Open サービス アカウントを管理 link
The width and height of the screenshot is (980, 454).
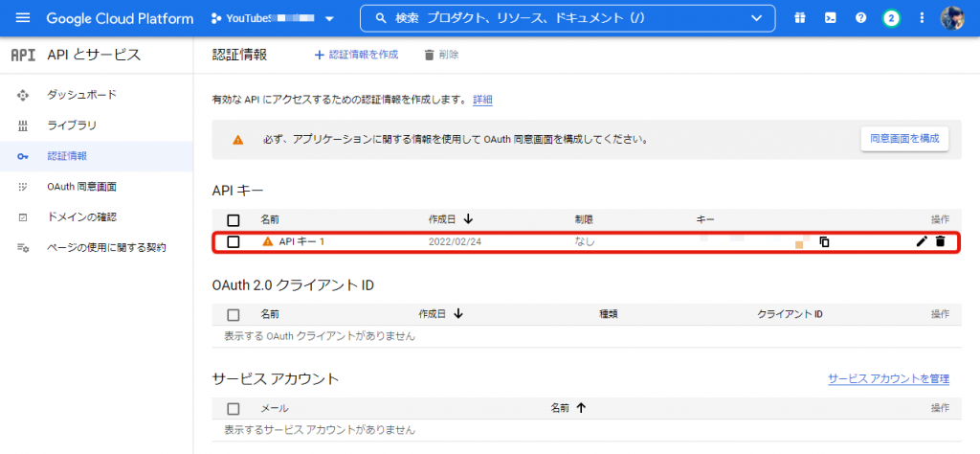point(888,379)
